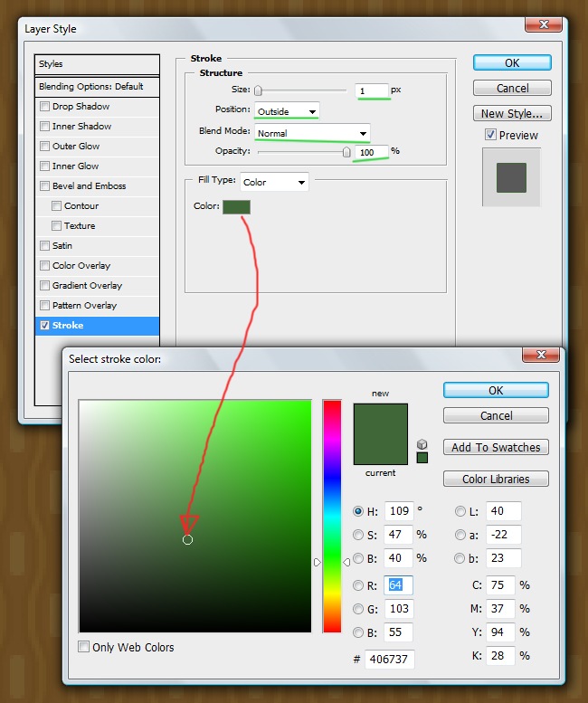The height and width of the screenshot is (703, 588).
Task: Click the small web-safe color swatch
Action: tap(422, 458)
